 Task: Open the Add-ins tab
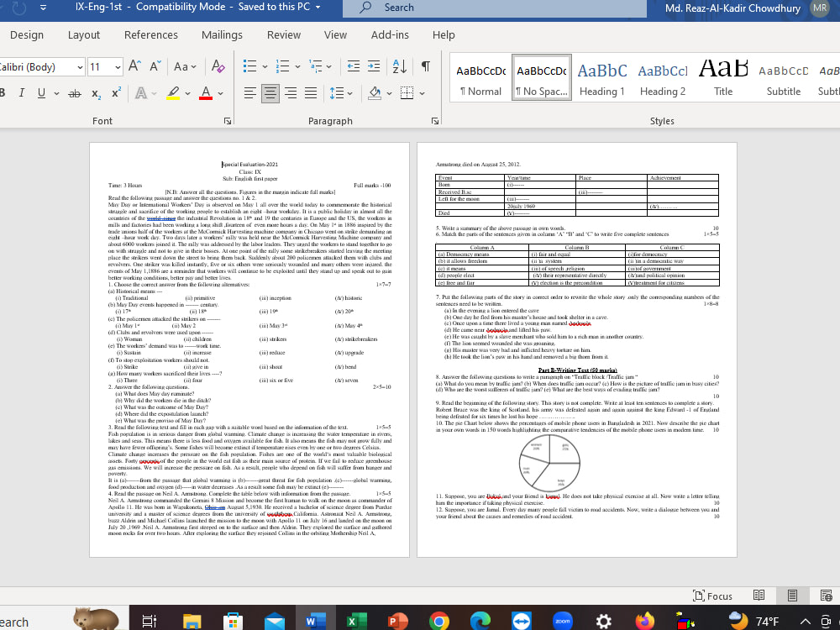(390, 34)
